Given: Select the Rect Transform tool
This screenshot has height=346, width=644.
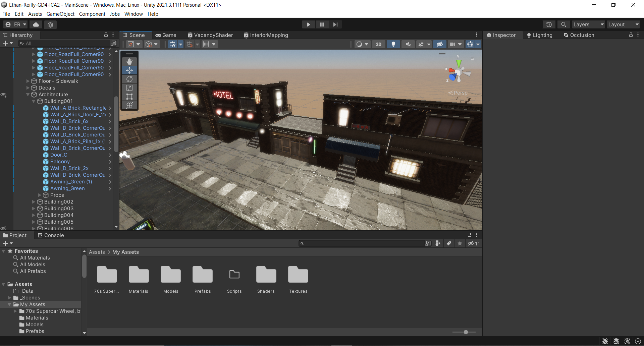Looking at the screenshot, I should (129, 97).
